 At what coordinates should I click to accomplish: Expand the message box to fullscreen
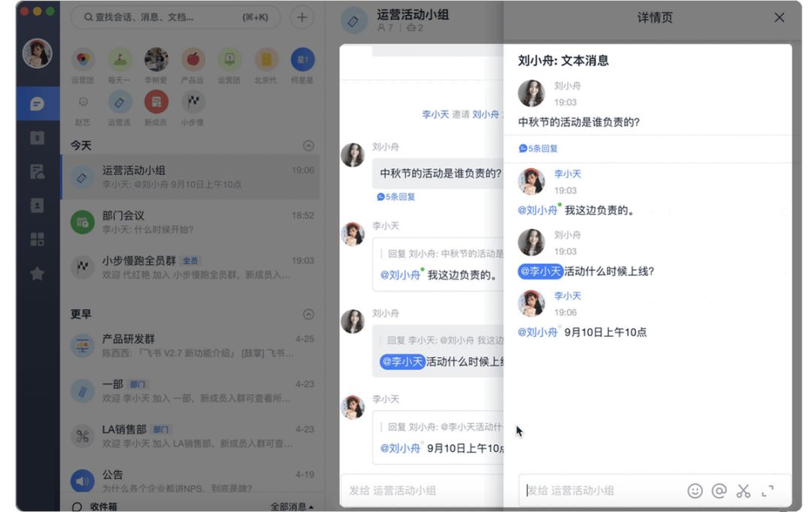pyautogui.click(x=768, y=490)
